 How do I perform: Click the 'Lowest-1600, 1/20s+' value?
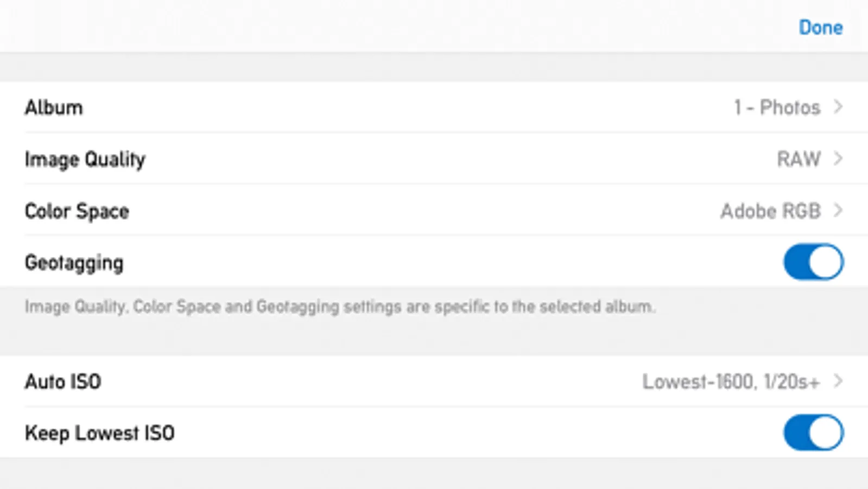(731, 382)
